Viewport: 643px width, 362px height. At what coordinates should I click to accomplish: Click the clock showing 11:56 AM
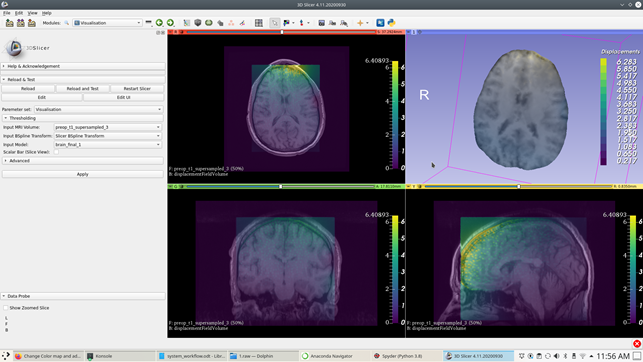pyautogui.click(x=613, y=356)
